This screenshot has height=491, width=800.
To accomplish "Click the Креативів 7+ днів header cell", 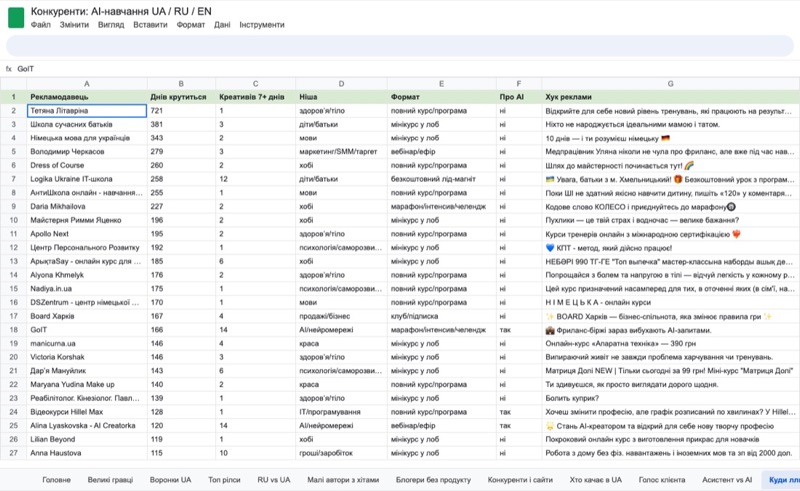I will coord(255,97).
